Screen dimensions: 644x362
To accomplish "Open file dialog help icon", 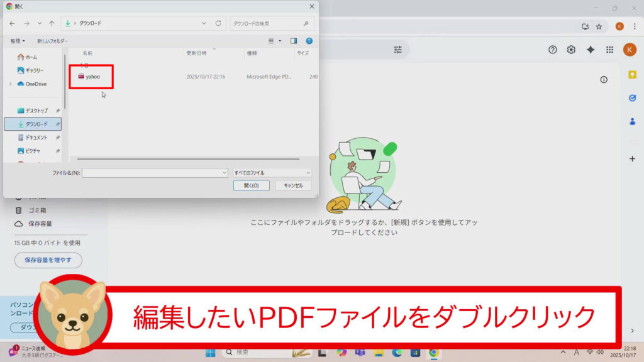I will [x=309, y=41].
